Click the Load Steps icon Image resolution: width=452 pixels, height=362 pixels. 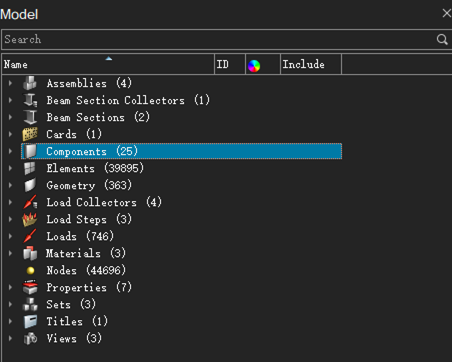click(x=30, y=219)
